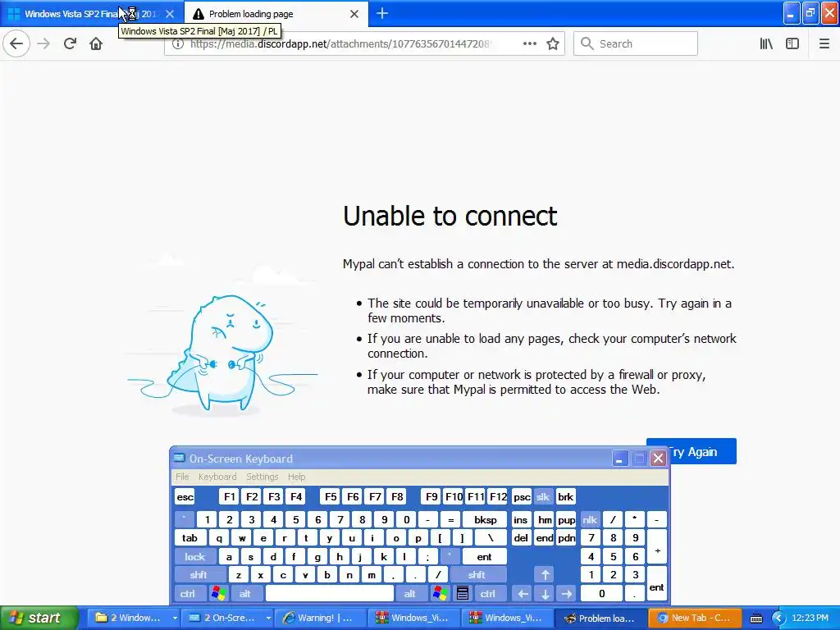Close the Problem loading page tab
The width and height of the screenshot is (840, 630).
[354, 14]
